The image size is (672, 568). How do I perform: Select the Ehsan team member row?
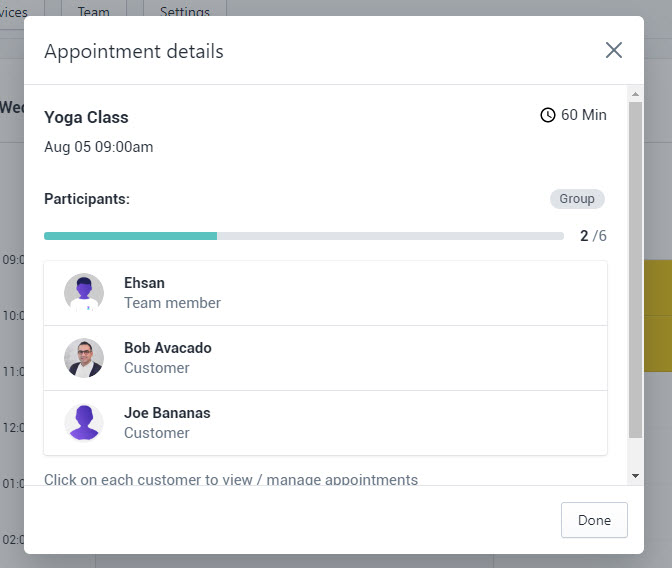(325, 293)
